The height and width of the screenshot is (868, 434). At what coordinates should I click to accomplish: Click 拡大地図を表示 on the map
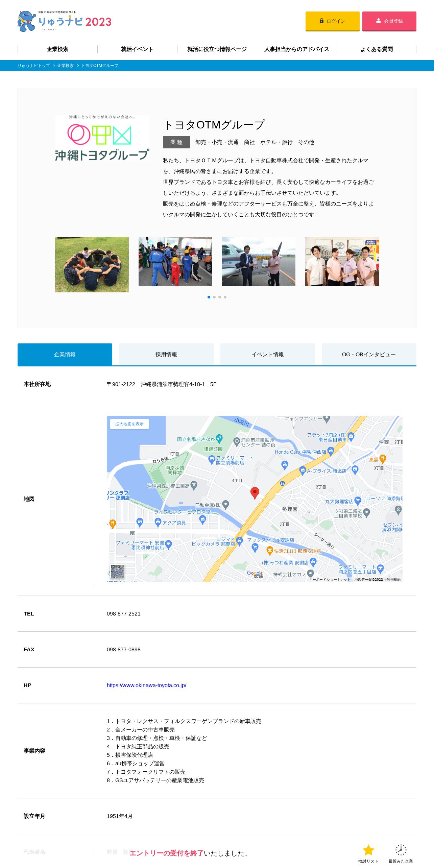click(x=129, y=424)
